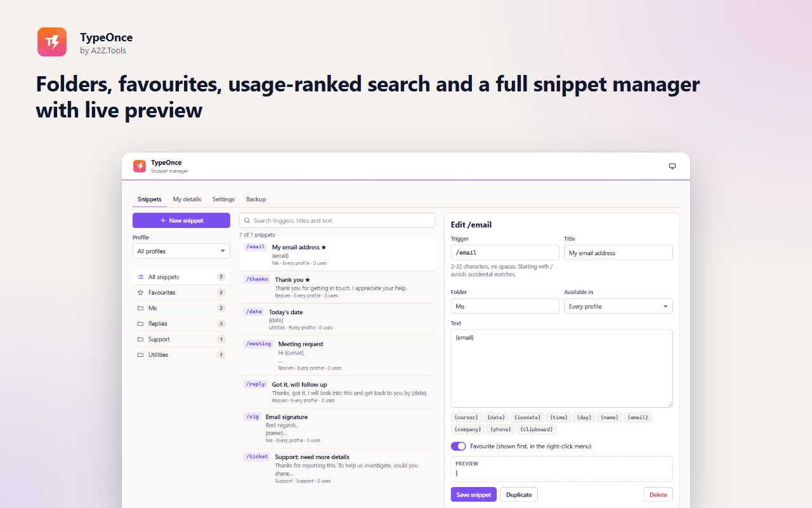Delete the /email snippet
Screen dimensions: 812x508
click(x=658, y=495)
